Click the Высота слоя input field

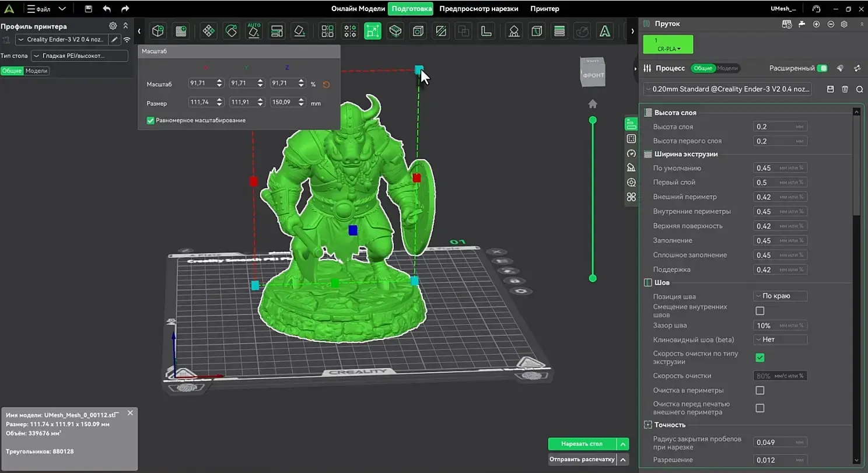point(780,127)
